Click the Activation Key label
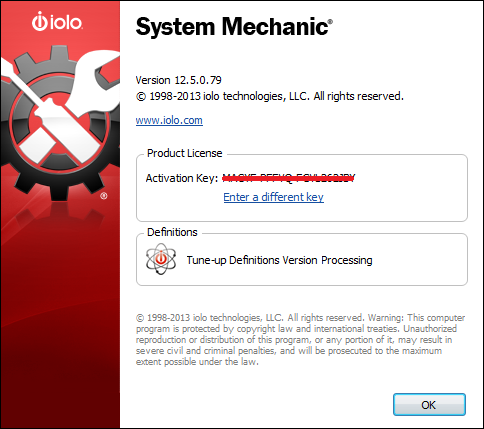 pos(182,178)
